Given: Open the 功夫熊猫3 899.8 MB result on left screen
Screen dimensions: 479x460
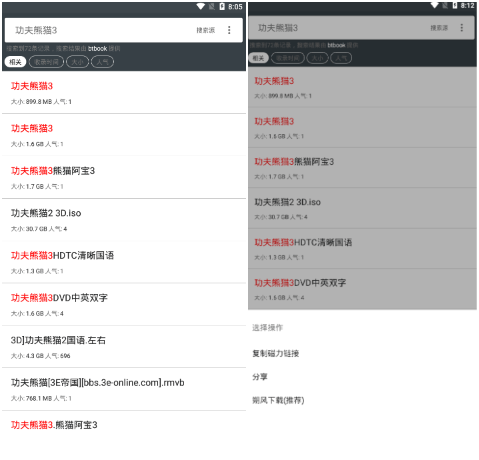Looking at the screenshot, I should (x=124, y=93).
